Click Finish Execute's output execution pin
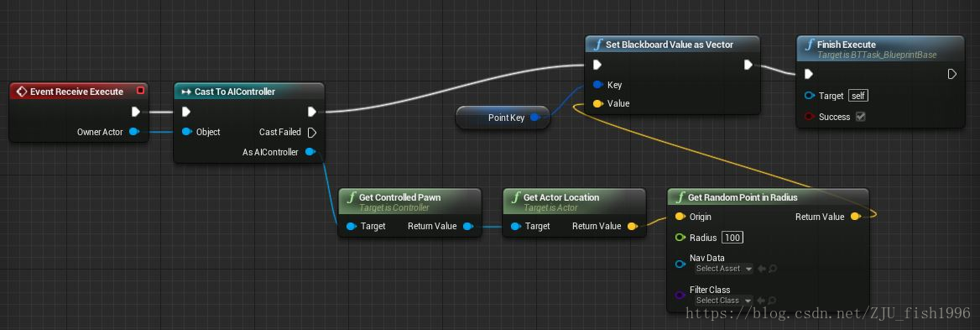Image resolution: width=980 pixels, height=330 pixels. [951, 75]
